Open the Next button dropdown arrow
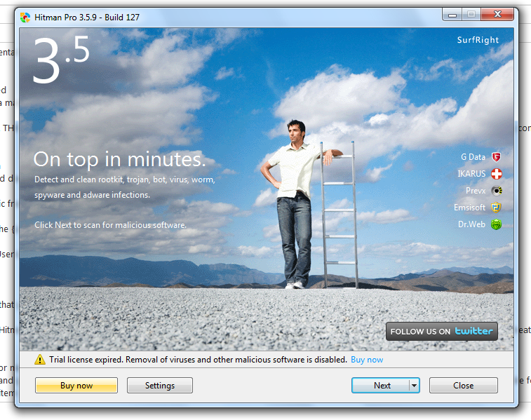Viewport: 531px width, 420px height. (x=414, y=386)
